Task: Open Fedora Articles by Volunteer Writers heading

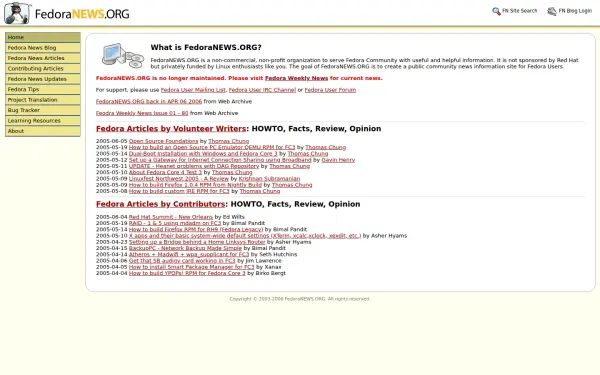Action: click(x=171, y=129)
